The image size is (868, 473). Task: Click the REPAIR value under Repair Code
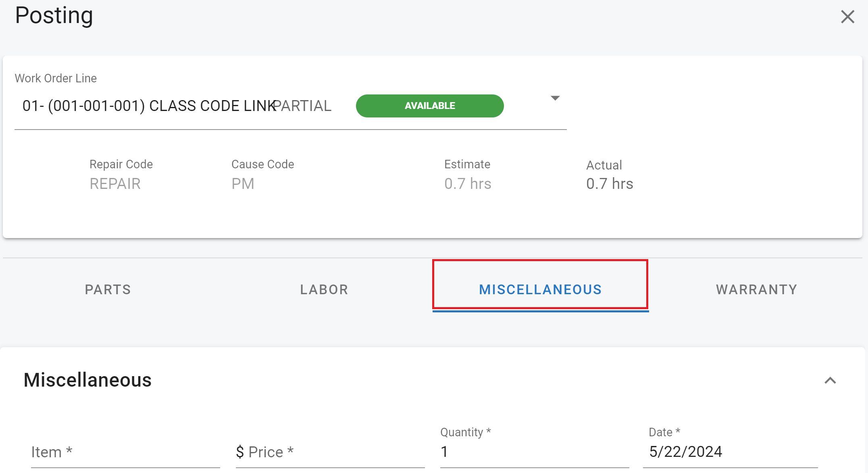pos(115,184)
